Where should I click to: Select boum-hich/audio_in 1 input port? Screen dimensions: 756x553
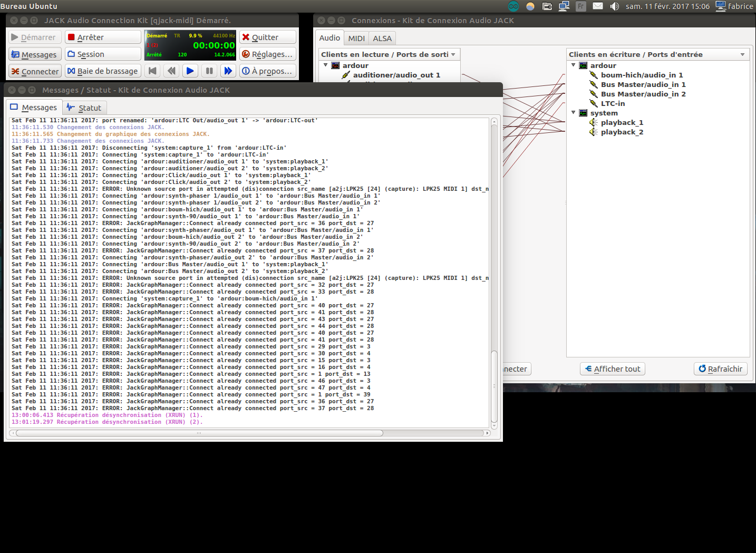point(642,75)
